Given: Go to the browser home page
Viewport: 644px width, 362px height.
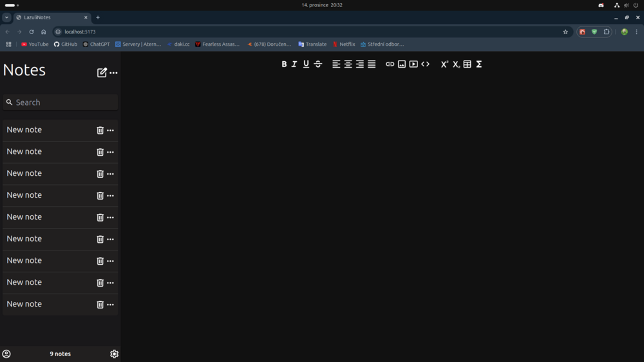Looking at the screenshot, I should click(44, 32).
